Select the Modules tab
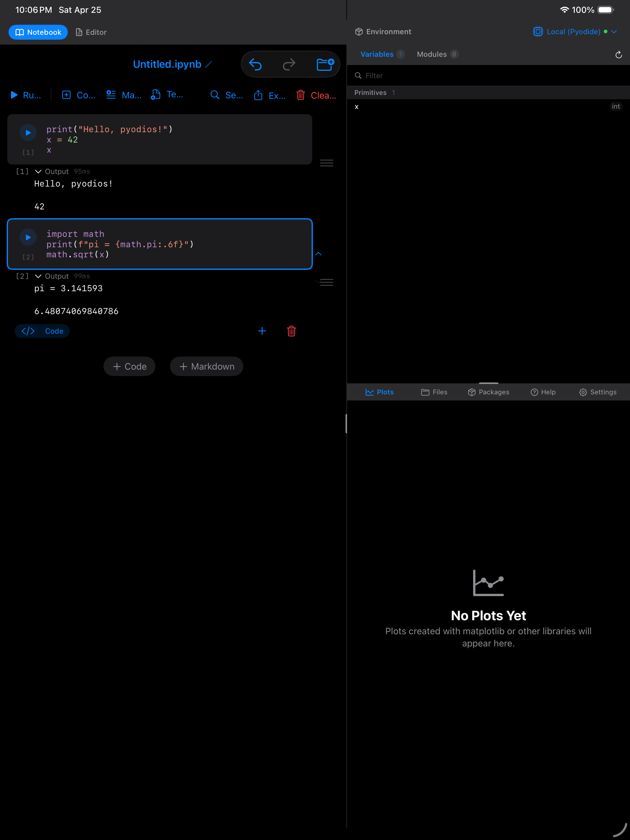This screenshot has width=630, height=840. click(x=438, y=54)
